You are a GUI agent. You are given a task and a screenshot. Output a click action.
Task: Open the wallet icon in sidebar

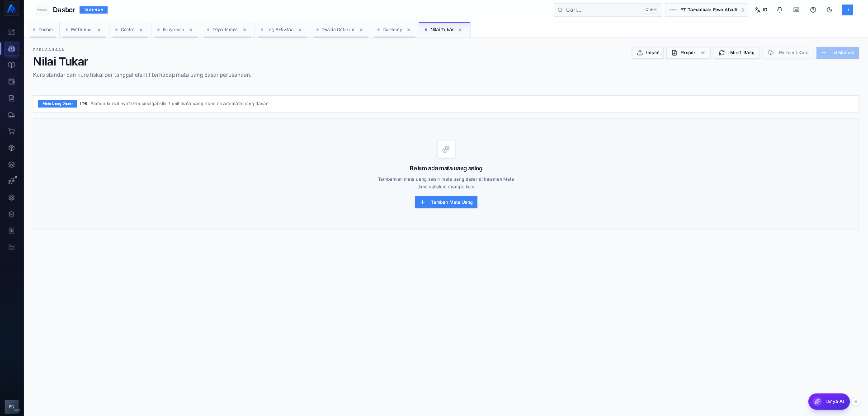(12, 82)
